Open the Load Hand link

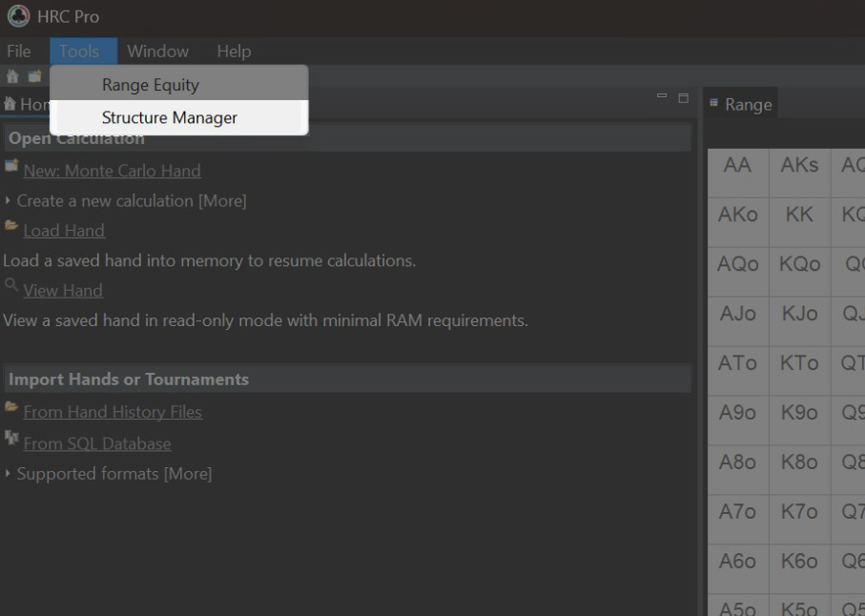tap(64, 231)
